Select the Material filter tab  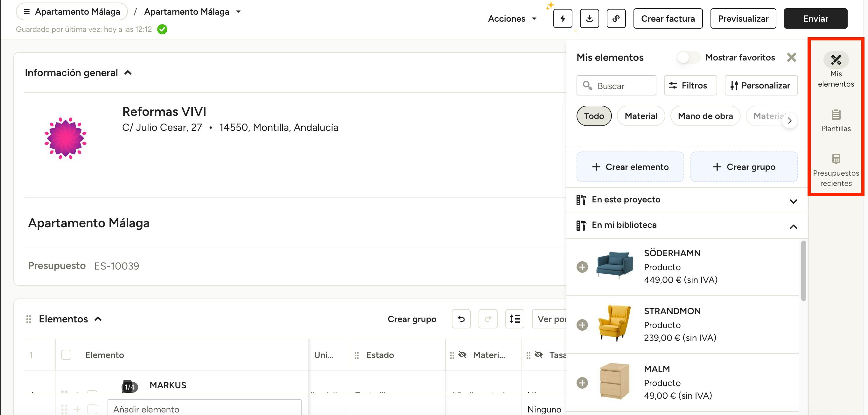tap(640, 116)
